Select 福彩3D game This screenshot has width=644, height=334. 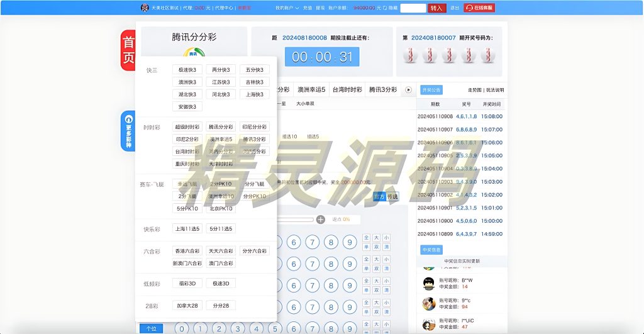[187, 284]
